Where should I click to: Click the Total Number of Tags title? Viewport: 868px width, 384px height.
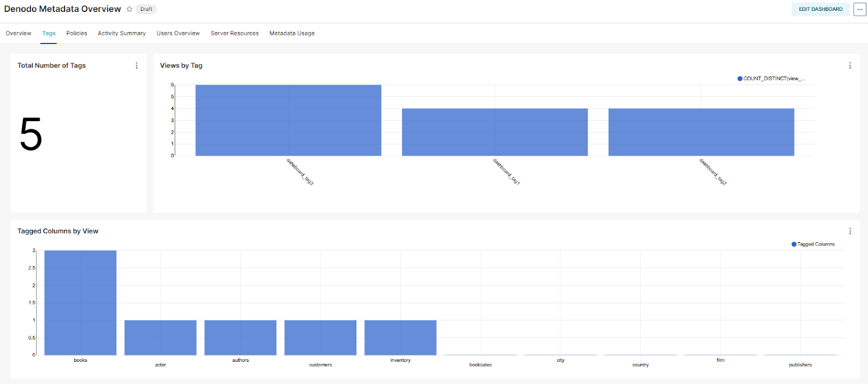pos(52,66)
